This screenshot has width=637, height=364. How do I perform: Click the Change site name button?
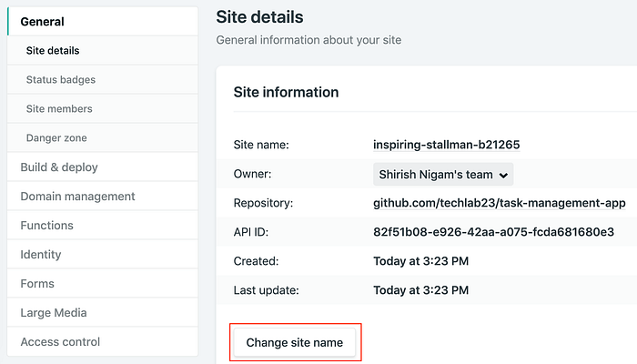pyautogui.click(x=295, y=342)
